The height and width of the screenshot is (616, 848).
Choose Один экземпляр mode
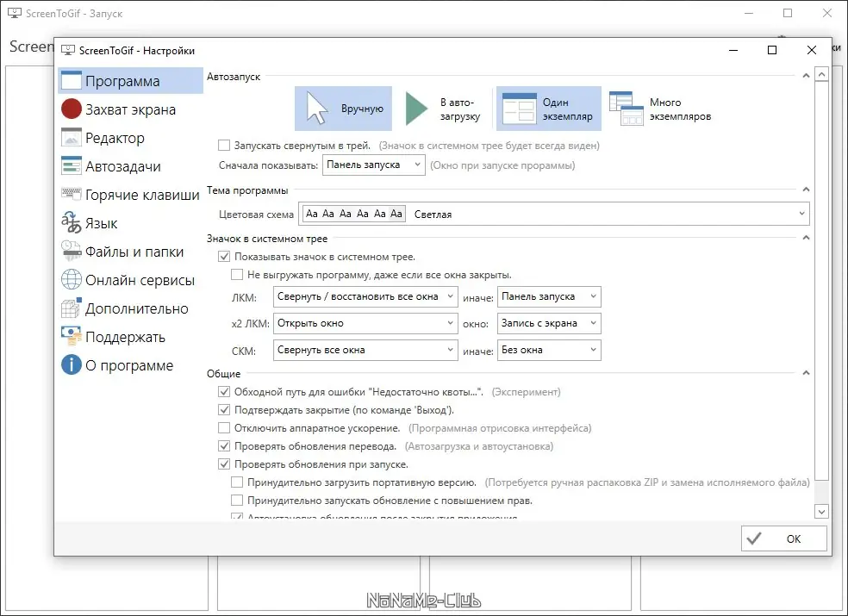tap(549, 109)
